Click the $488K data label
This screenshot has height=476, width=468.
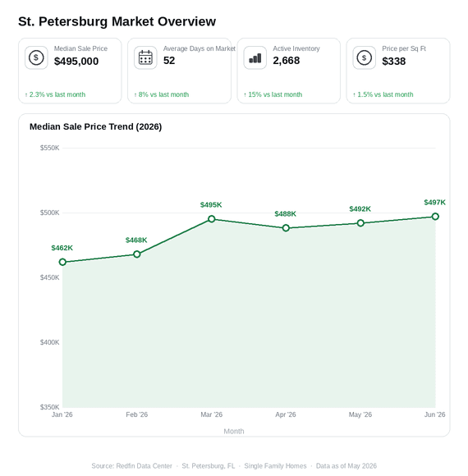coord(285,214)
